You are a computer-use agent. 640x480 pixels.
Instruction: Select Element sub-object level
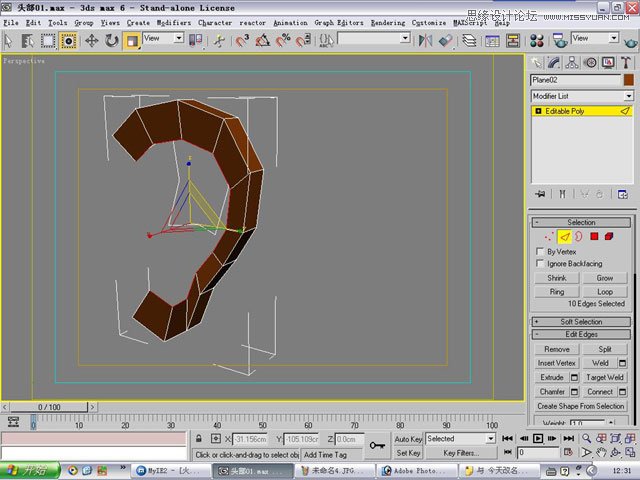point(609,236)
